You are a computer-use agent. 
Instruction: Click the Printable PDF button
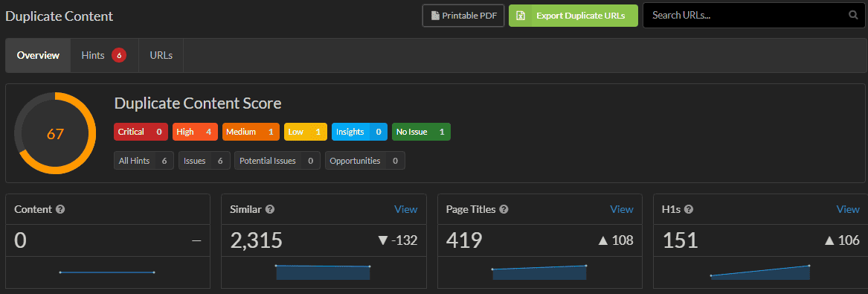point(463,16)
